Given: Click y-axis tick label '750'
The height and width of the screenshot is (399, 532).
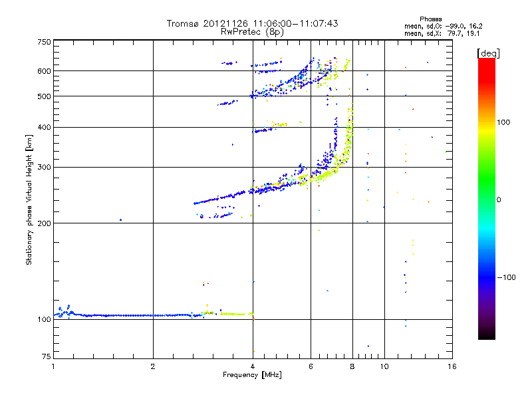Looking at the screenshot, I should point(44,42).
